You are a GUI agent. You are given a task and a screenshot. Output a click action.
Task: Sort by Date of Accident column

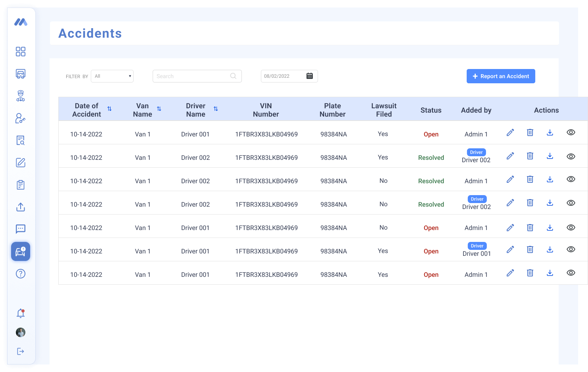click(x=109, y=109)
